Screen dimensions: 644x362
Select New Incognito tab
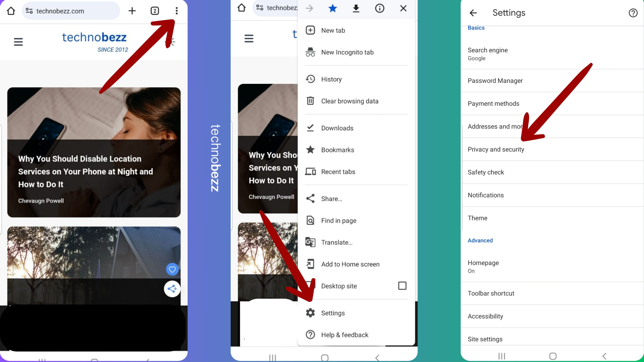[x=356, y=52]
